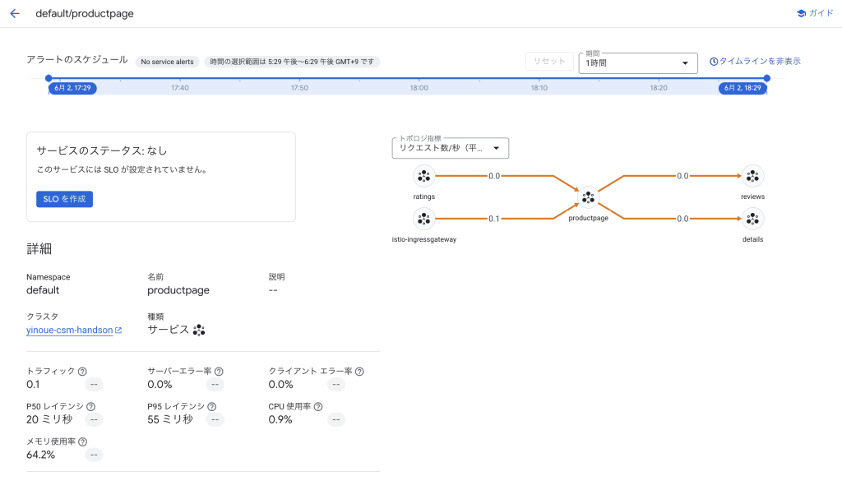The width and height of the screenshot is (842, 504).
Task: Click the ratings service node icon
Action: pyautogui.click(x=424, y=176)
